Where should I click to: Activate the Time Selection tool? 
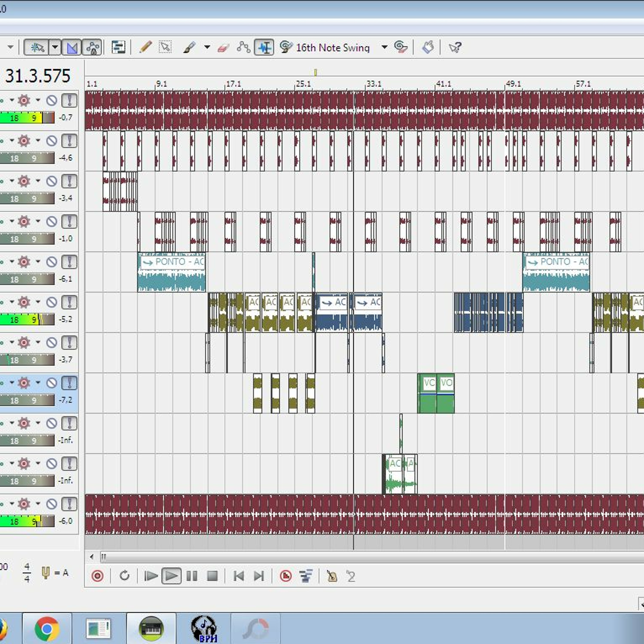[x=264, y=47]
